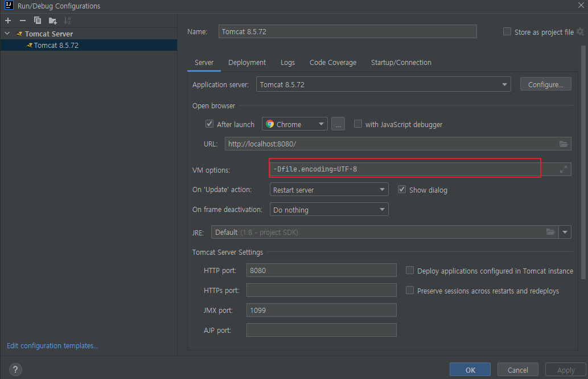This screenshot has height=379, width=588.
Task: Open the help question mark button
Action: coord(15,370)
